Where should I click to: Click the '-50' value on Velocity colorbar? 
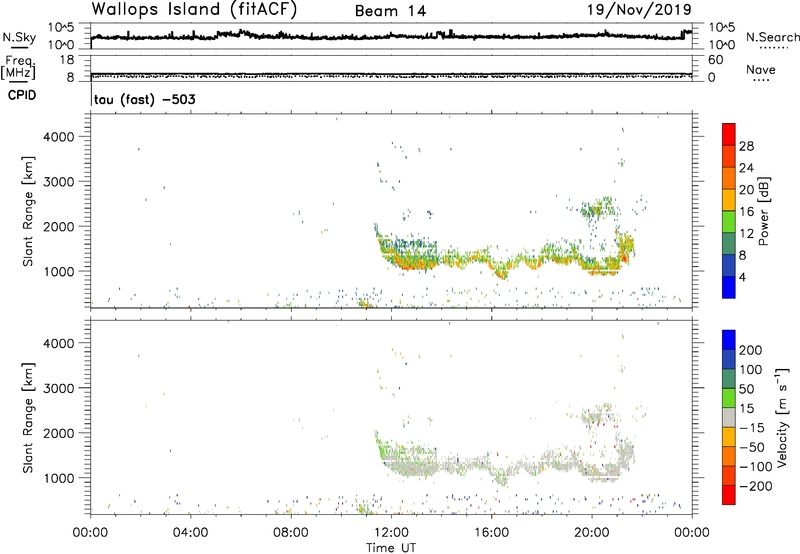pyautogui.click(x=752, y=447)
